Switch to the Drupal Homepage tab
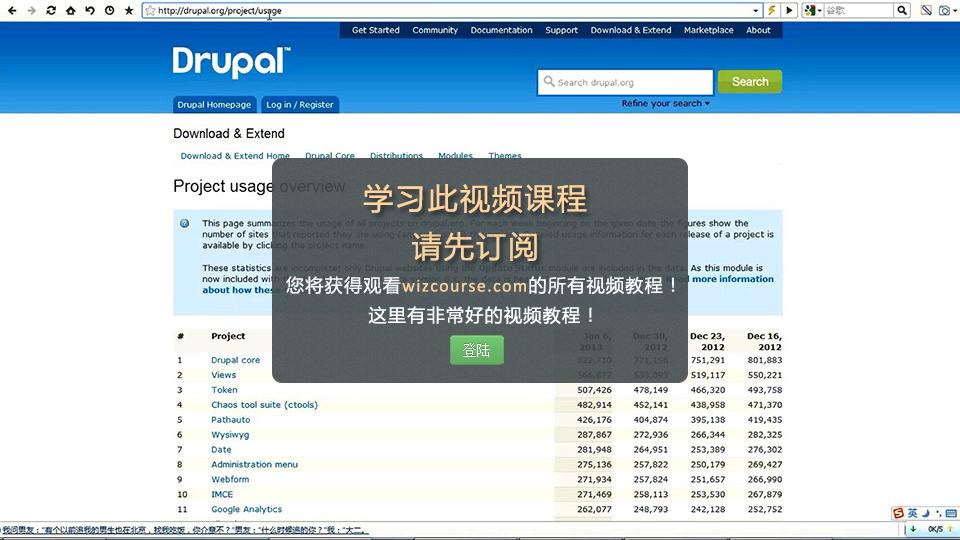This screenshot has width=960, height=540. coord(214,105)
